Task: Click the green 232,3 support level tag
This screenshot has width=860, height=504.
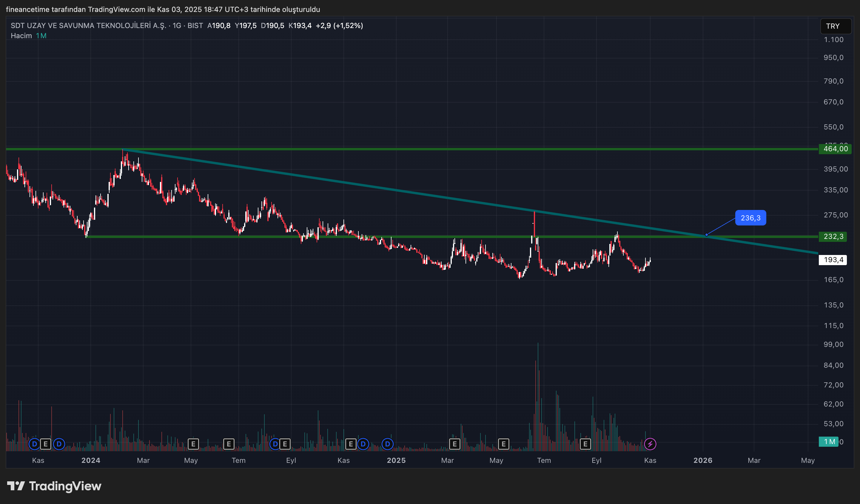Action: pos(833,237)
